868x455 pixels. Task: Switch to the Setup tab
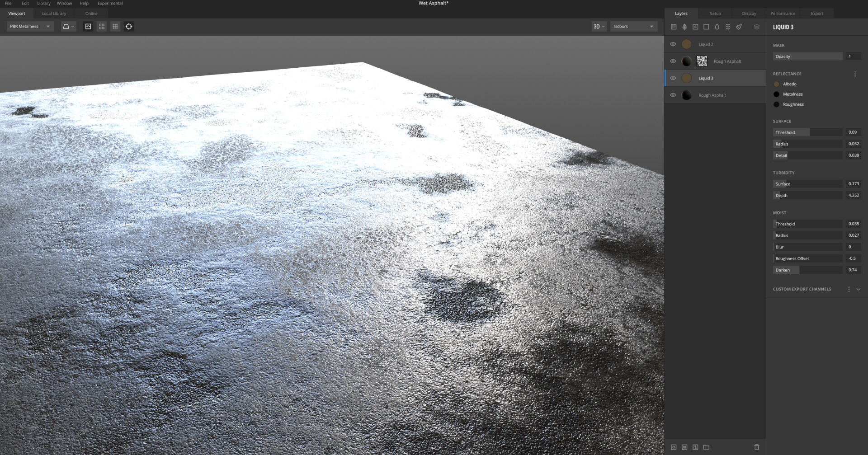(x=715, y=13)
